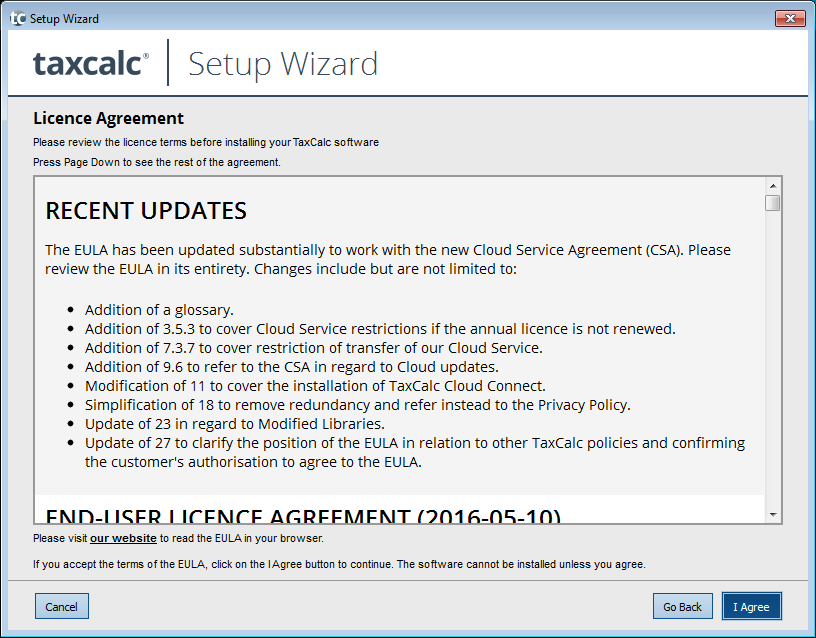Close the Setup Wizard window
816x638 pixels.
[x=790, y=18]
